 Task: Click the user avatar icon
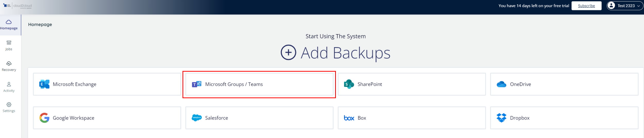611,6
